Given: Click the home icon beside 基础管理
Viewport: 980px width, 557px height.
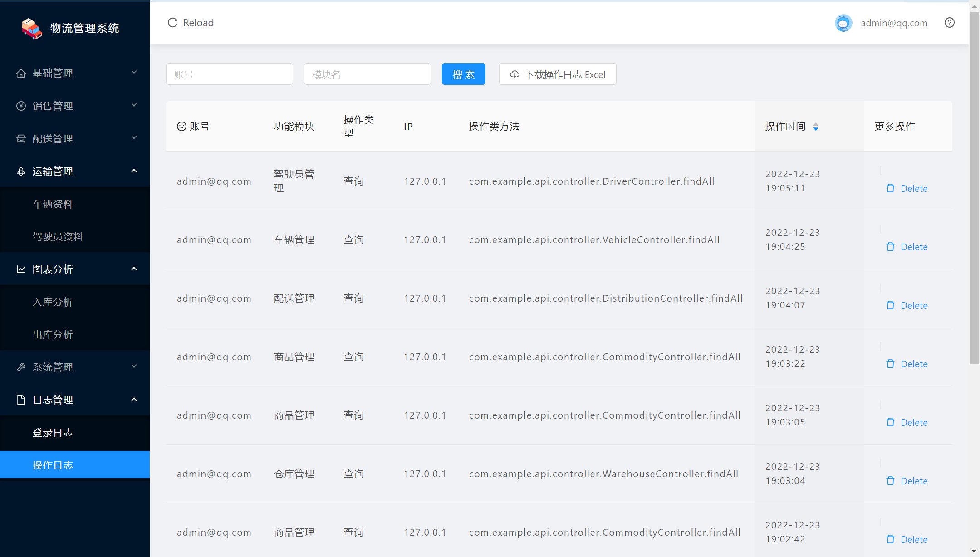Looking at the screenshot, I should coord(21,73).
